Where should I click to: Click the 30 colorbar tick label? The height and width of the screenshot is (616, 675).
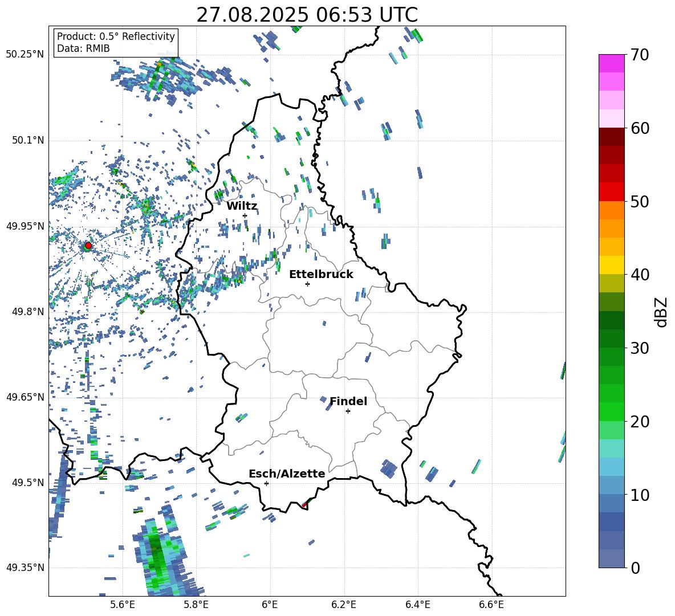point(639,348)
